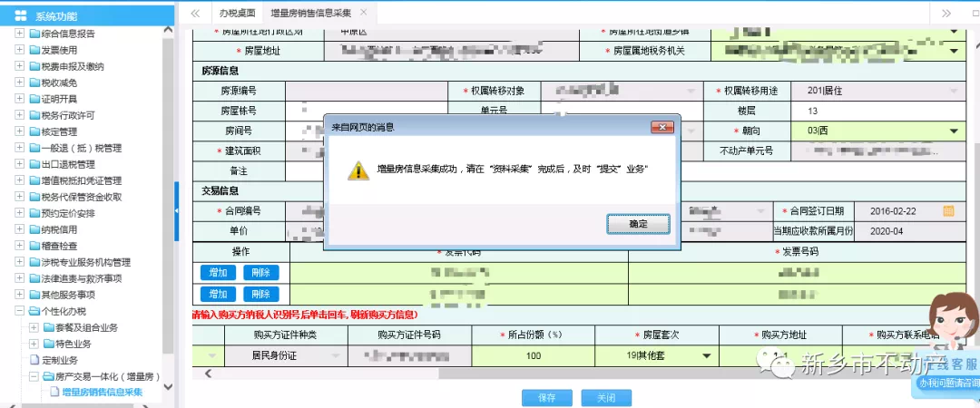Click the folder icon next to 税务行政许可
This screenshot has width=980, height=408.
pos(35,115)
